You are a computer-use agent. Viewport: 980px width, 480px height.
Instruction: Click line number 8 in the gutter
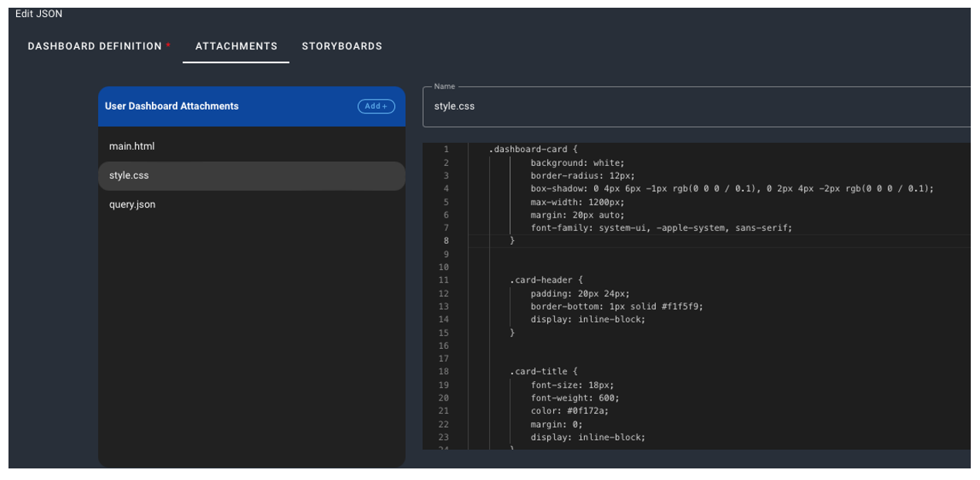(x=446, y=242)
